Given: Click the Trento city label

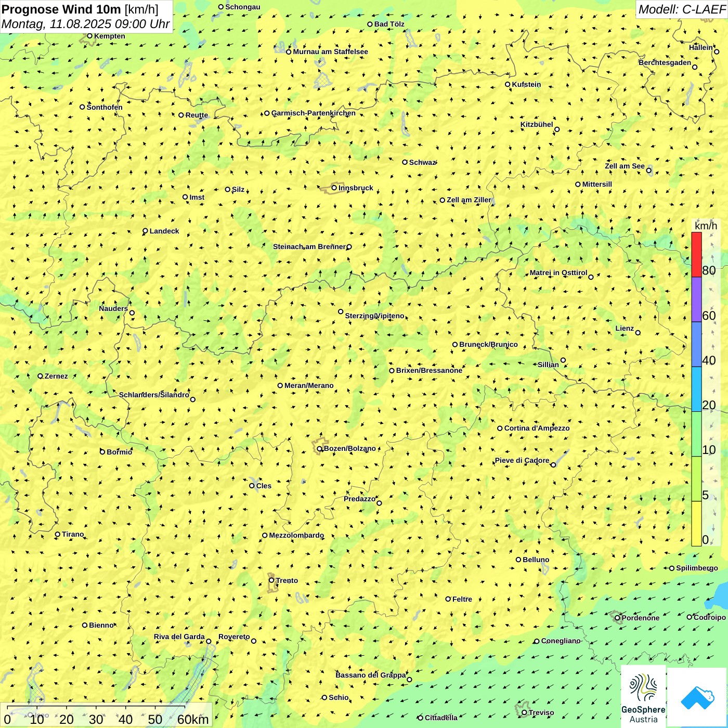Looking at the screenshot, I should coord(287,580).
